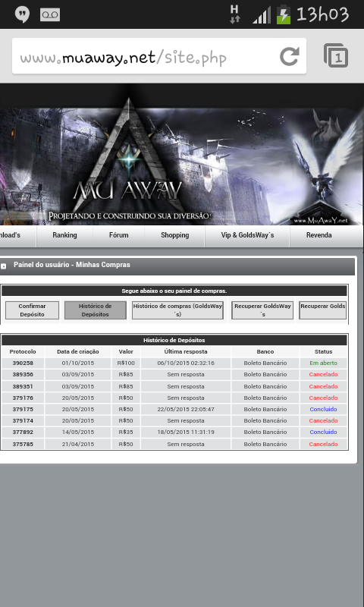Click Concluído status for protocol 379175
364x607 pixels.
tap(323, 409)
